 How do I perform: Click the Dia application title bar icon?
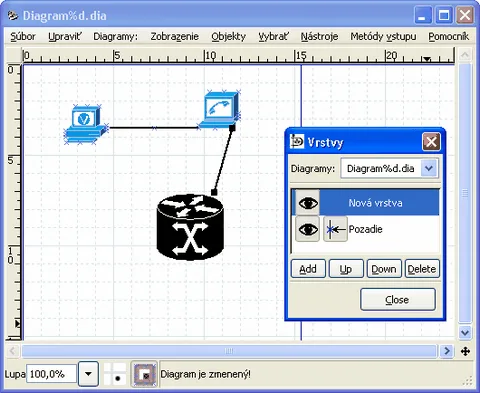[13, 15]
